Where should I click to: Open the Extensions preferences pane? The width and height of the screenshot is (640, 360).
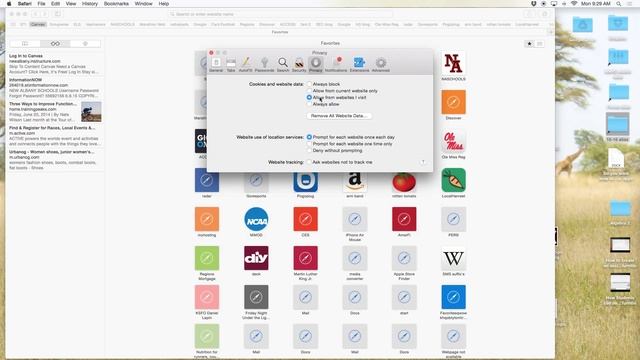(x=359, y=64)
